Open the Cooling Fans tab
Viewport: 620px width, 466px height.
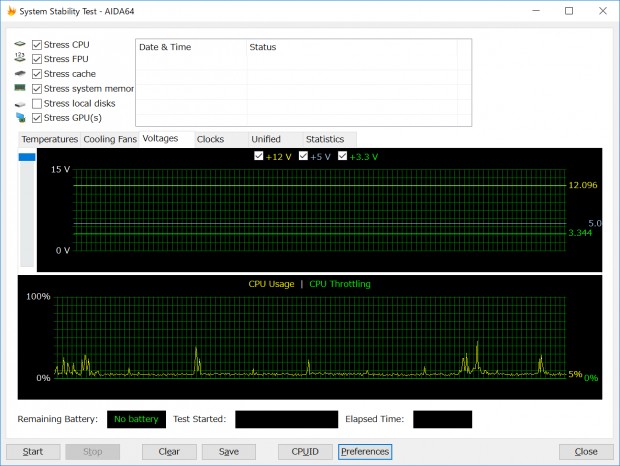pyautogui.click(x=110, y=139)
